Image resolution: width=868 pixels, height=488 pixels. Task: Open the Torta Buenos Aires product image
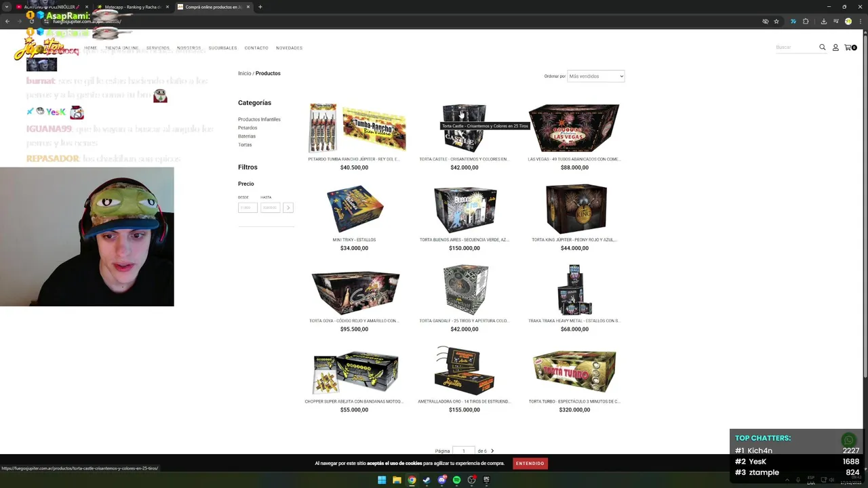[465, 209]
